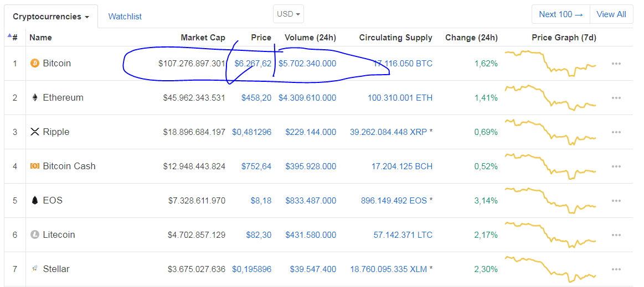Go to Next 100 results
The image size is (644, 287).
561,14
